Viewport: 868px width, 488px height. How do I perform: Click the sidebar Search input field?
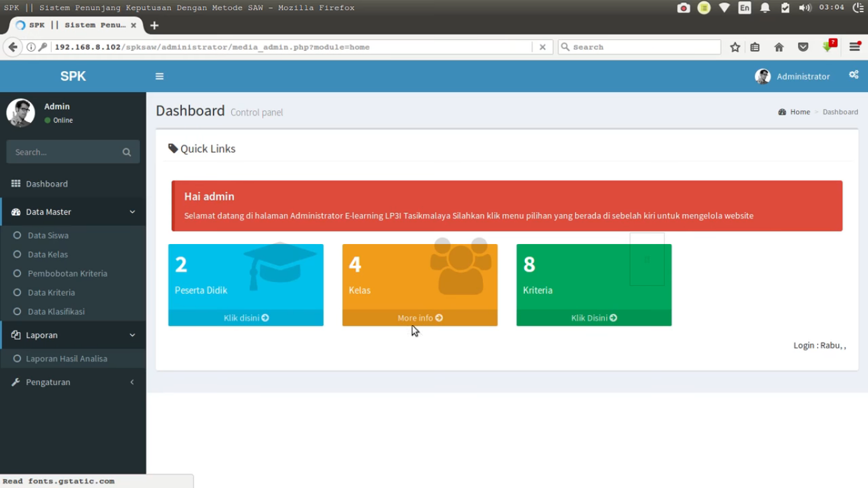(64, 152)
